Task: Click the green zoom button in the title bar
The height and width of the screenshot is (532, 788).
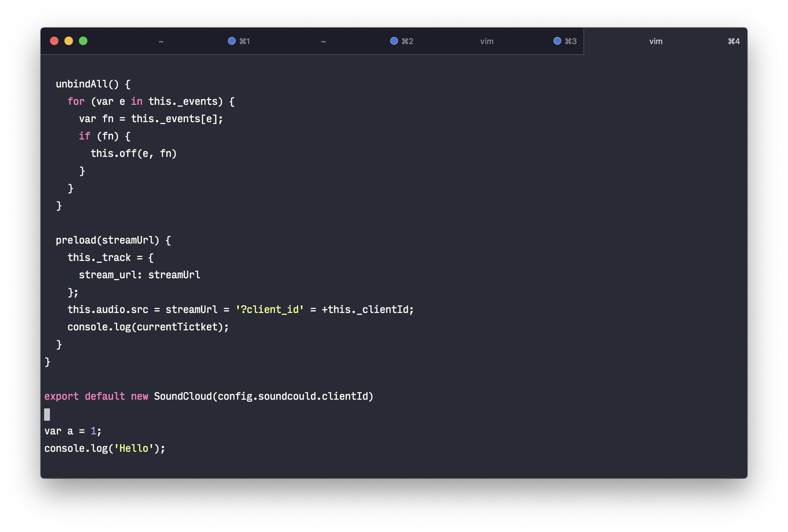Action: (x=83, y=41)
